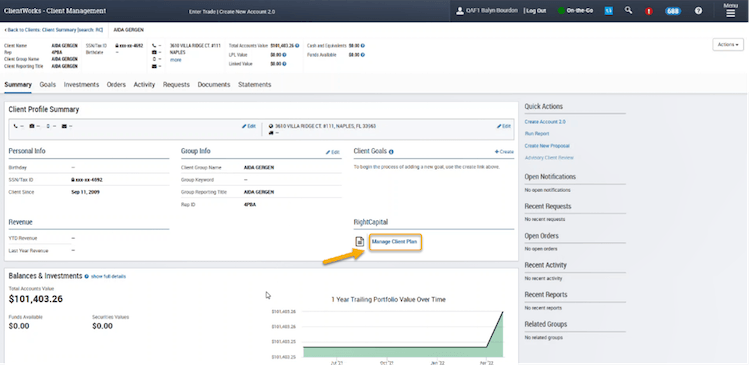750x366 pixels.
Task: Click the red alert exclamation icon
Action: pos(649,11)
